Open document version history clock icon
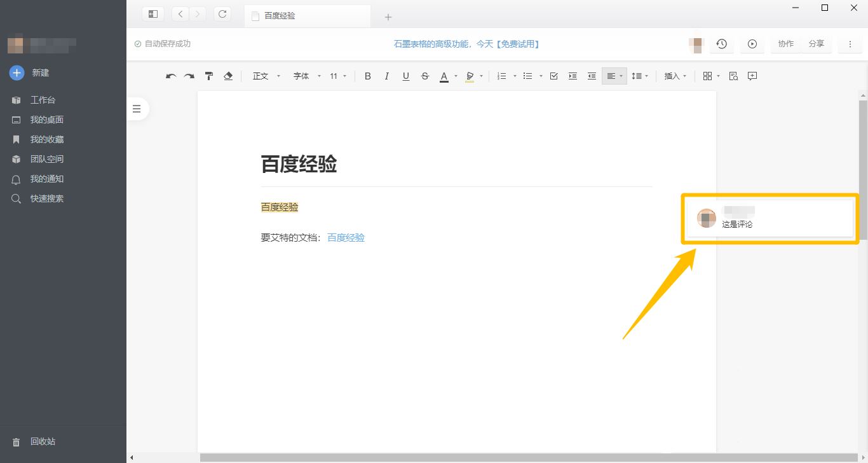The width and height of the screenshot is (868, 463). [721, 44]
